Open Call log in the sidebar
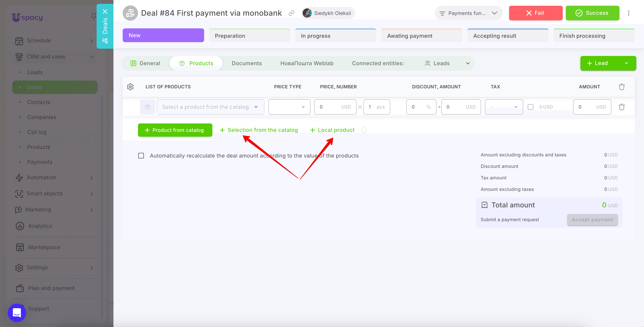 [37, 132]
